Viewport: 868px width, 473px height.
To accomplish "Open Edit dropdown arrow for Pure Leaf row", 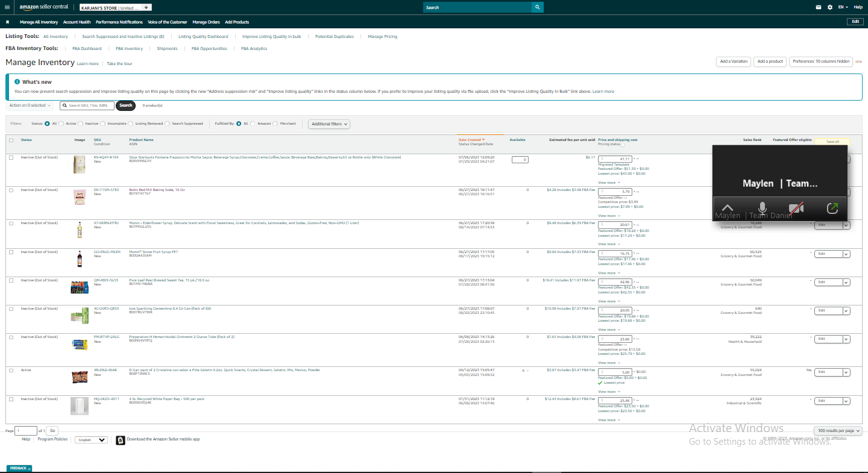I will click(x=846, y=282).
